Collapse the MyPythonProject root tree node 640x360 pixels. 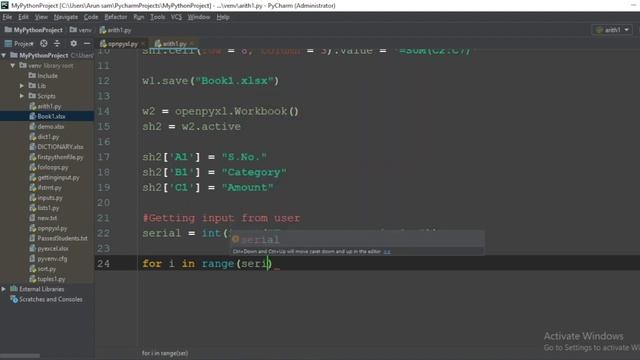coord(4,55)
